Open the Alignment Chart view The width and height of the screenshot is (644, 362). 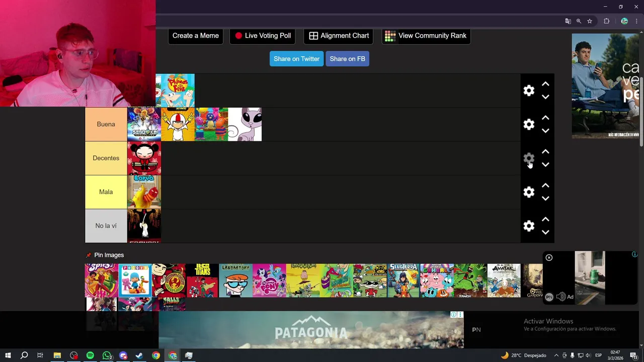point(339,36)
